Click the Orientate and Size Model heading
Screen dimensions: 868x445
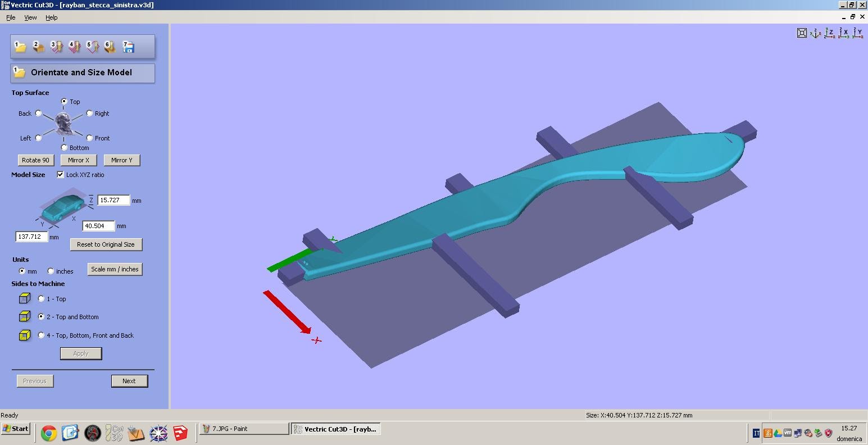(81, 72)
